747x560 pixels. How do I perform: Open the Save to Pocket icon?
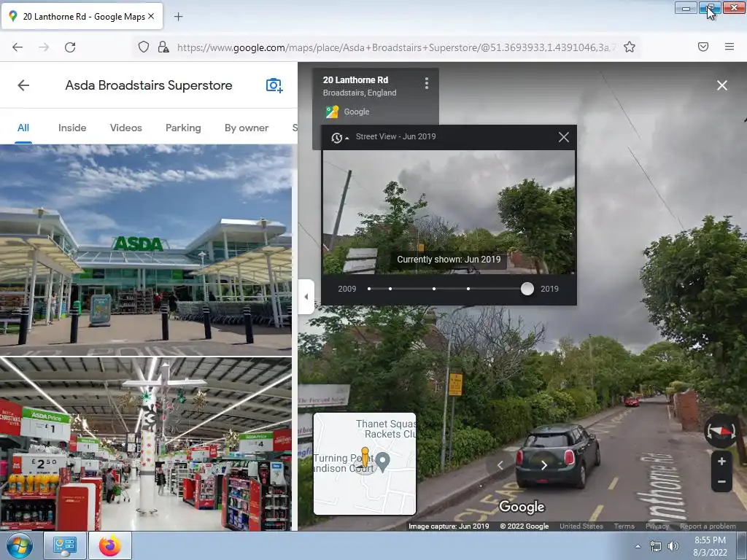(x=703, y=47)
